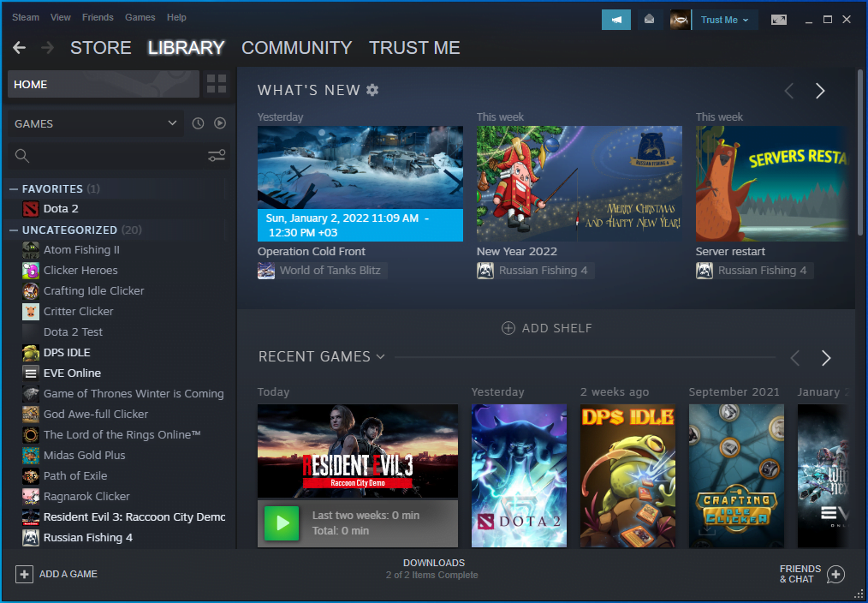Open advanced filter sliders icon
This screenshot has width=868, height=603.
[217, 156]
